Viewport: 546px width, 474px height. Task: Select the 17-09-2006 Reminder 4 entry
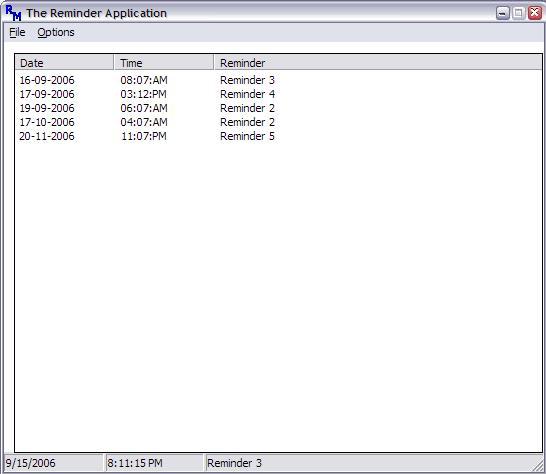tap(147, 94)
